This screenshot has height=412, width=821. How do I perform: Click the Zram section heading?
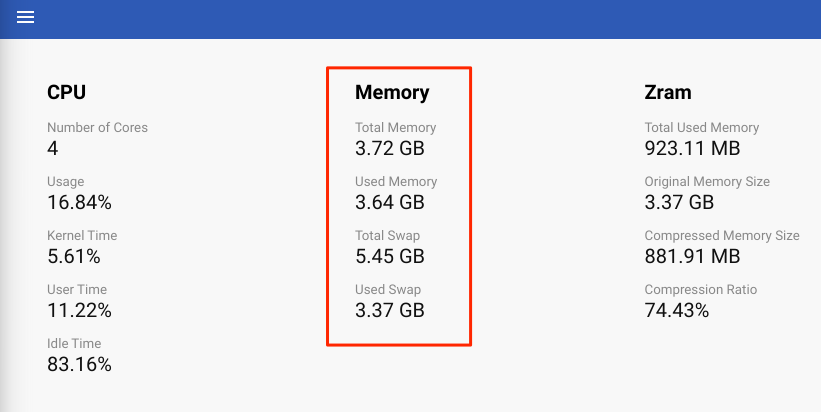[668, 93]
